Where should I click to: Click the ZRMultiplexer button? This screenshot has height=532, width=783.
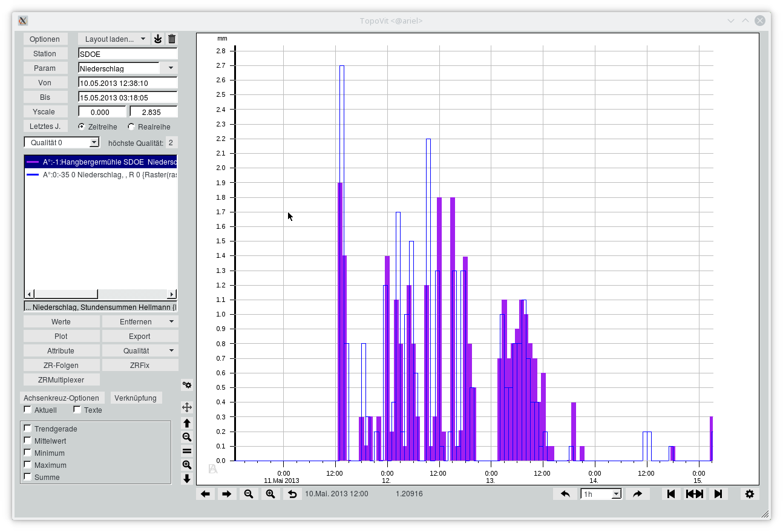(x=61, y=380)
